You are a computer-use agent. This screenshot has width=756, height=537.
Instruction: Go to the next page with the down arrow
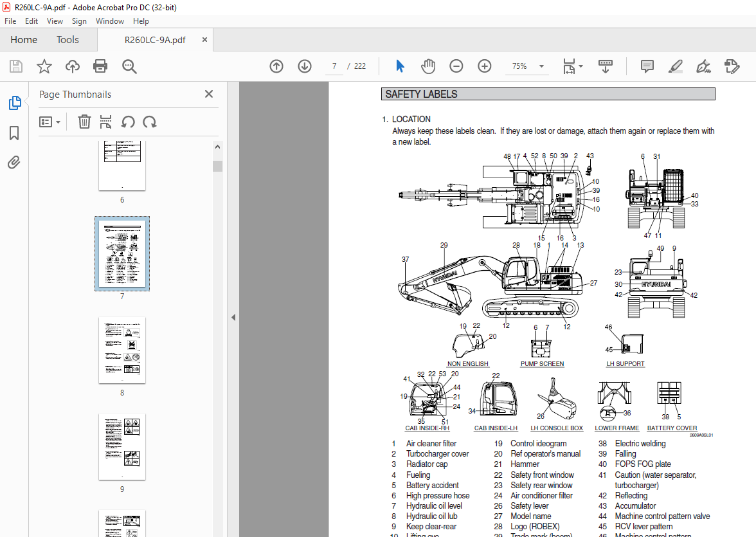[x=305, y=66]
